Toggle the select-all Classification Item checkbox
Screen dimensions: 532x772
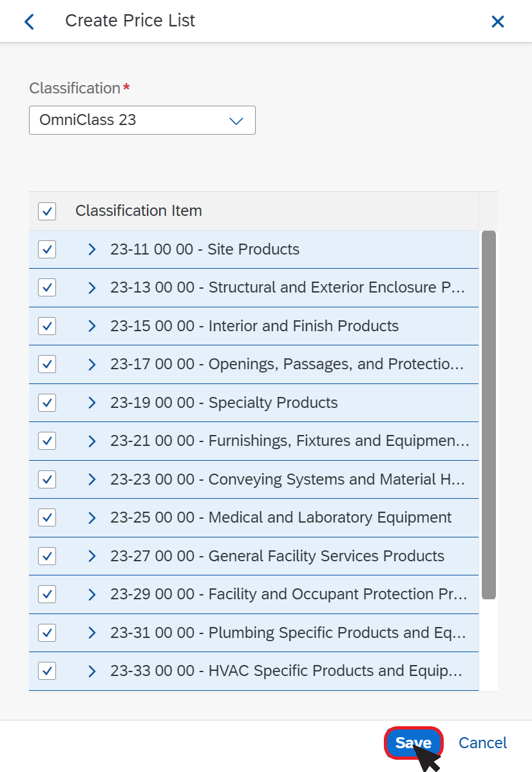tap(47, 211)
